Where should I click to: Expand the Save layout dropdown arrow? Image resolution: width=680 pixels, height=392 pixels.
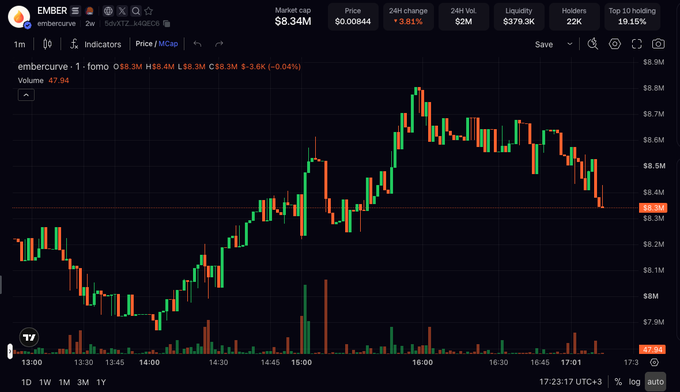click(570, 44)
